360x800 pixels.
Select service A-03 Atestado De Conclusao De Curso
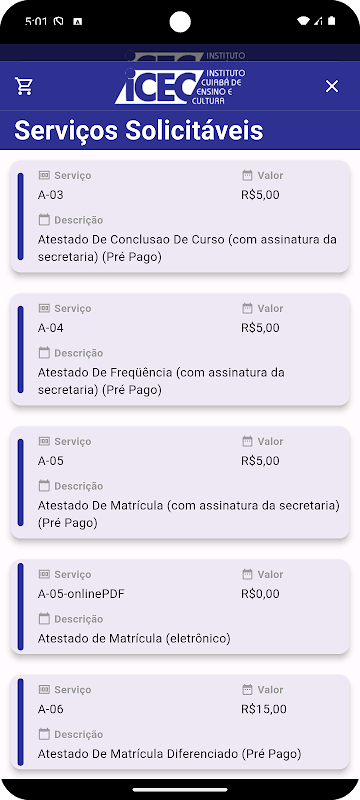click(180, 216)
